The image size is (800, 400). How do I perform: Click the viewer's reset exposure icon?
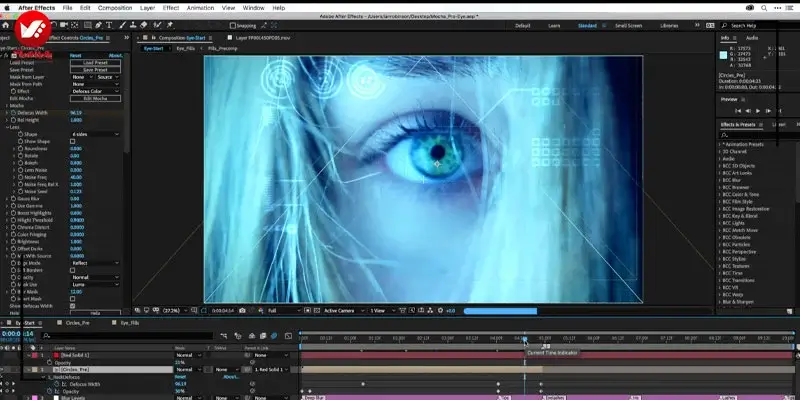coord(440,310)
